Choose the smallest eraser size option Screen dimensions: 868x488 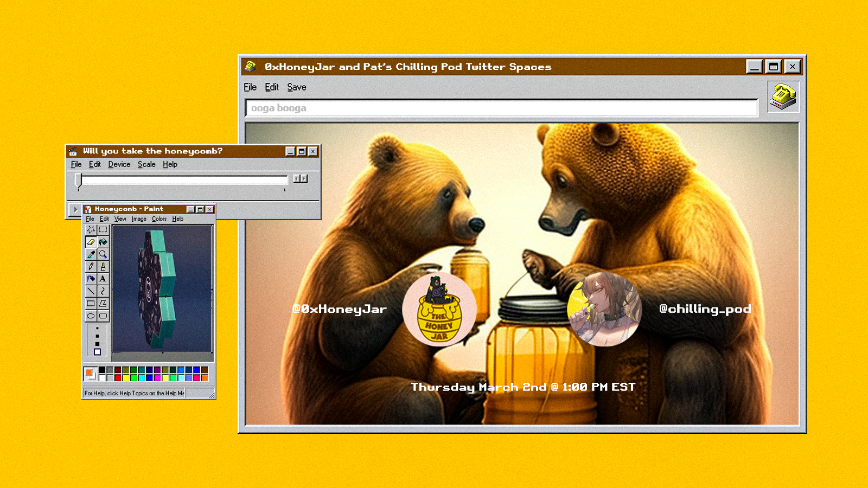click(x=98, y=328)
